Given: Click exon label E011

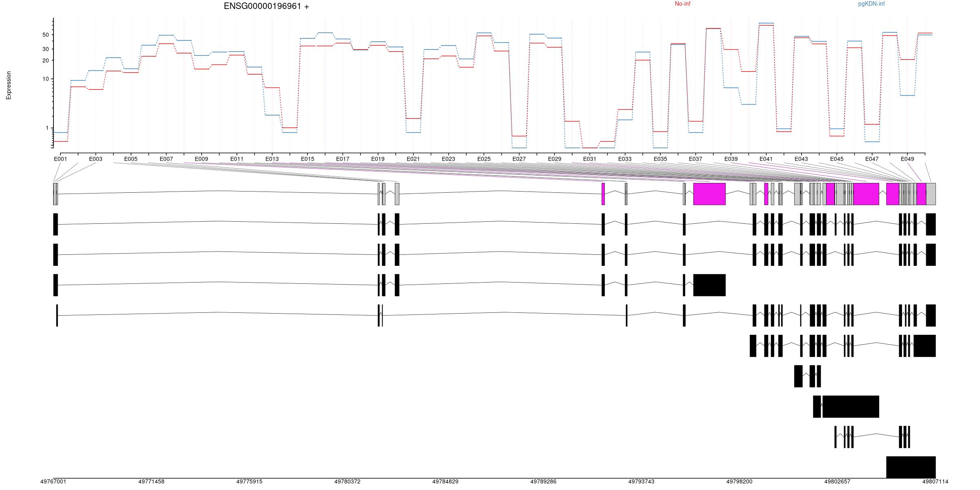Looking at the screenshot, I should [x=237, y=159].
